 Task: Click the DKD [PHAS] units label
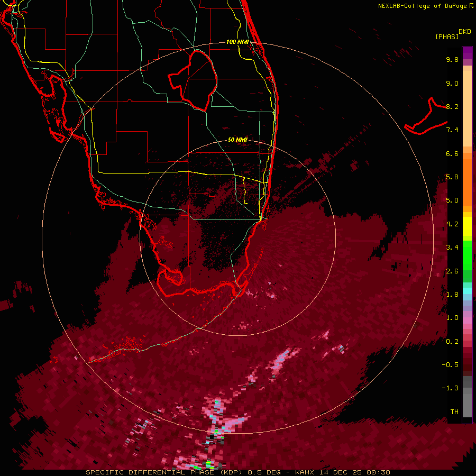[x=453, y=34]
